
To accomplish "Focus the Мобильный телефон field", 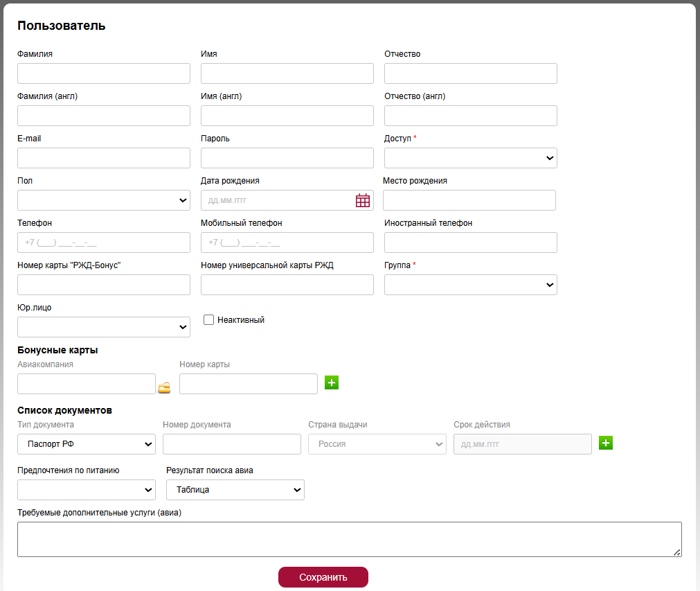I will point(287,242).
